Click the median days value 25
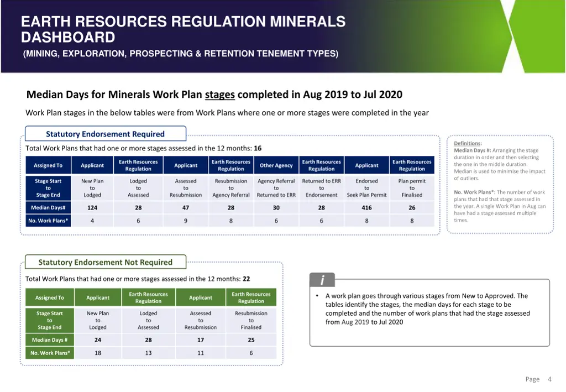Viewport: 566px width, 392px height. coord(251,340)
